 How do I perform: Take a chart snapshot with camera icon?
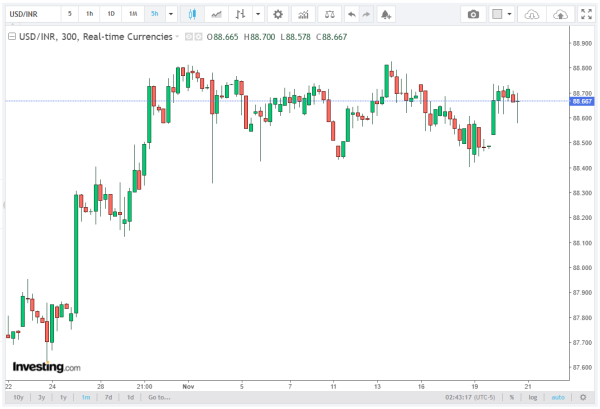click(474, 15)
